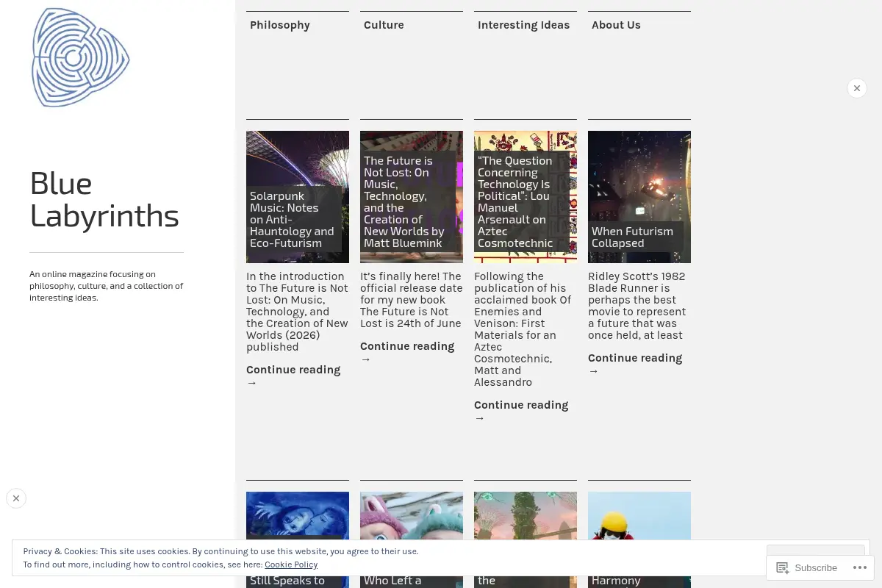Open the Philosophy menu item
Screen dimensions: 882x588
(280, 25)
